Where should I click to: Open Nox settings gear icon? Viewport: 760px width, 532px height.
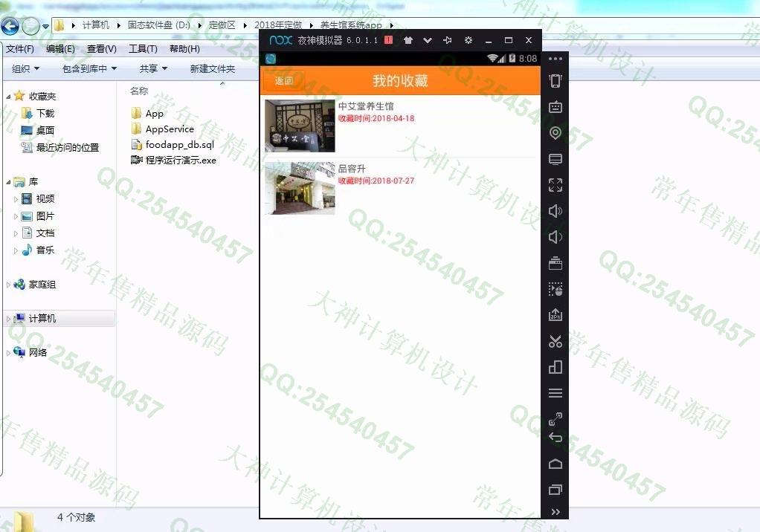pyautogui.click(x=468, y=40)
